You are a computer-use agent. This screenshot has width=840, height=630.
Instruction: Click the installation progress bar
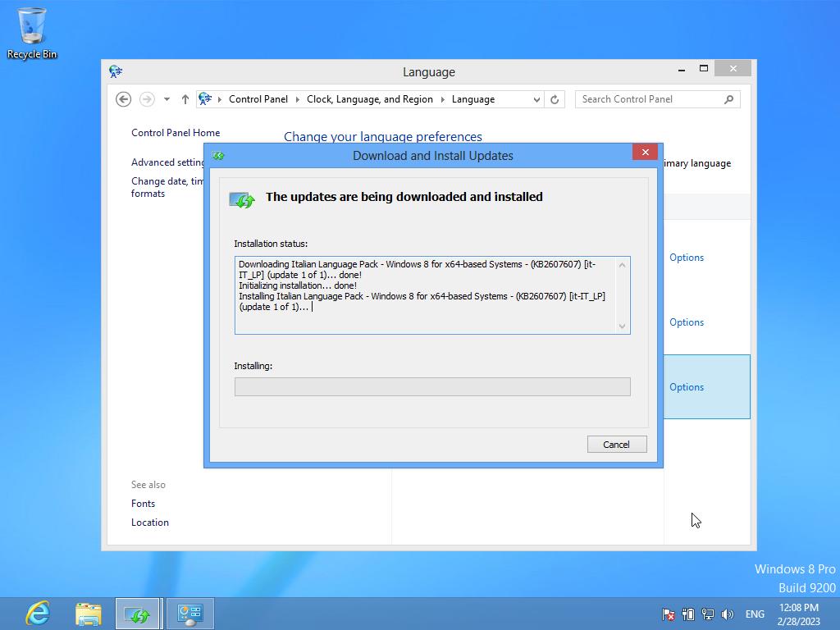pyautogui.click(x=432, y=387)
